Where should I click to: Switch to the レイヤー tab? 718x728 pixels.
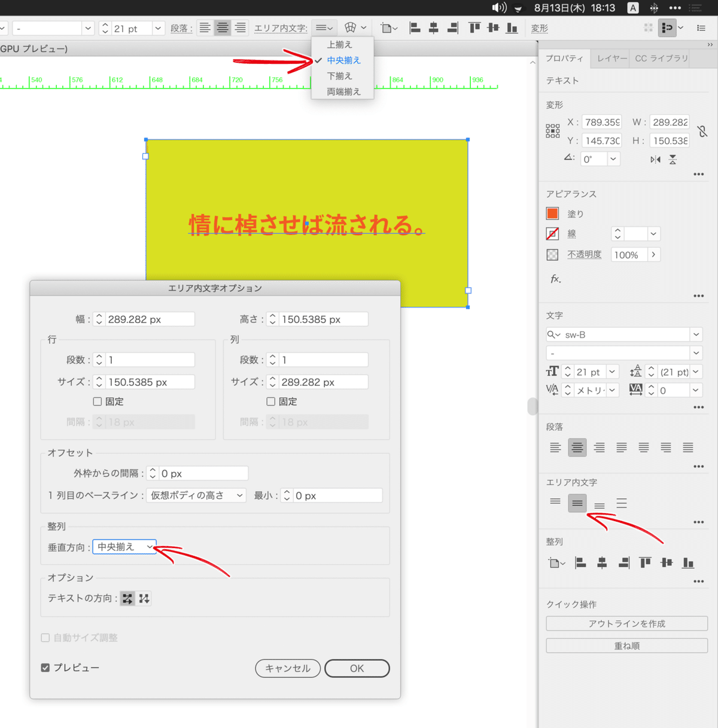click(611, 58)
